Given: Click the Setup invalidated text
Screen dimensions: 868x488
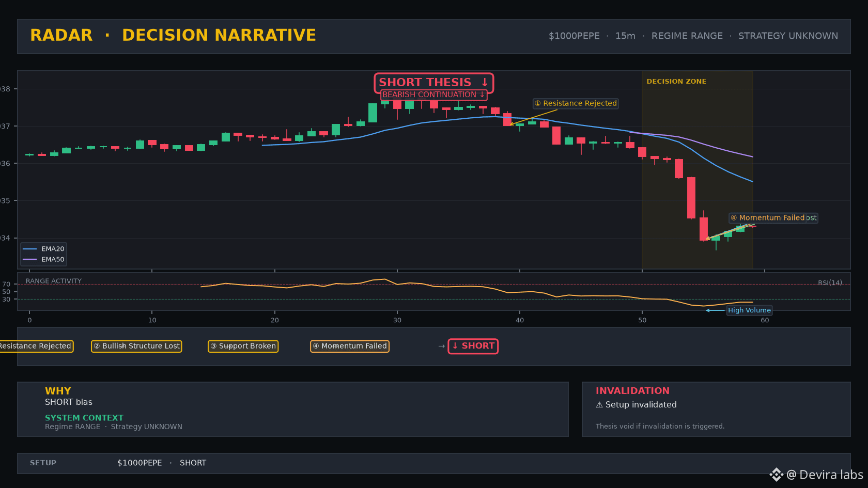Looking at the screenshot, I should point(641,405).
